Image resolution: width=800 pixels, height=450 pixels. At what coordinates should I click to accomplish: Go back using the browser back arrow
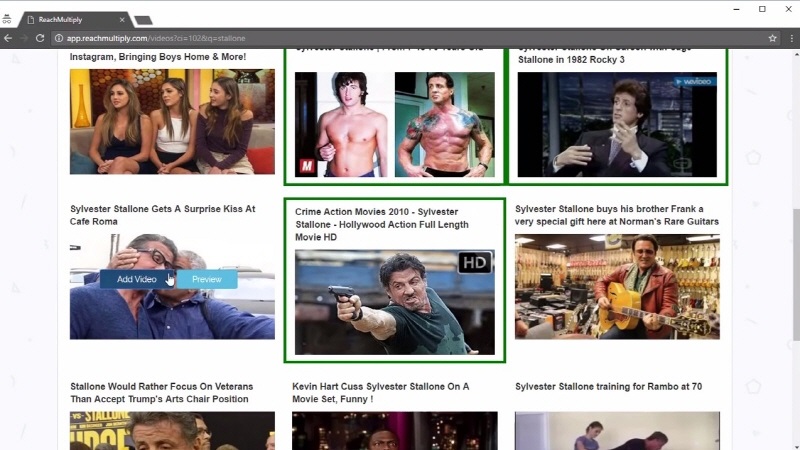pos(8,38)
